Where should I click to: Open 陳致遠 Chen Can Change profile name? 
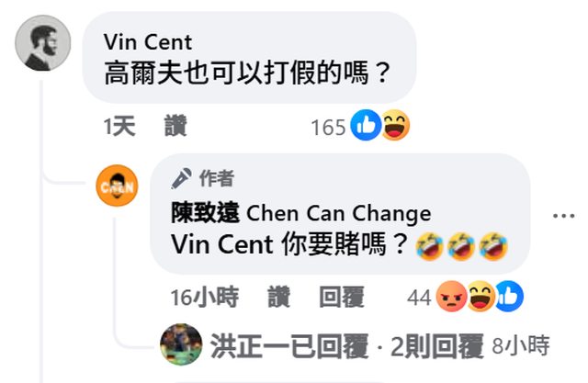(300, 213)
